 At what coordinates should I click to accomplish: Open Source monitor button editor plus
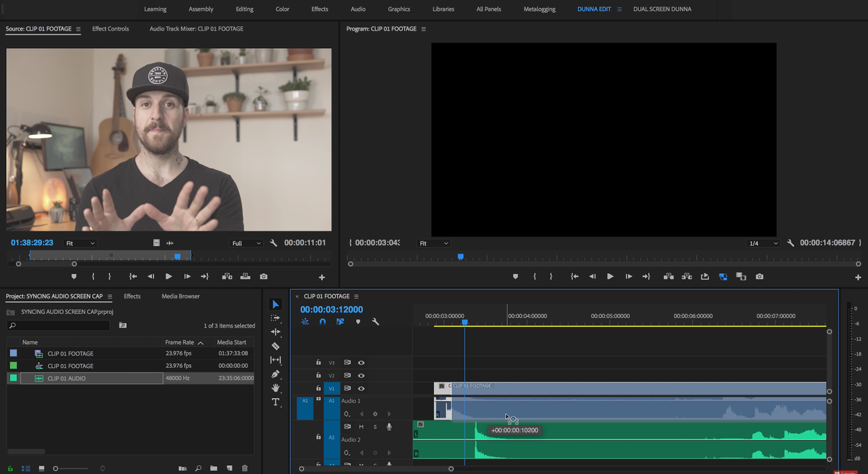(x=322, y=277)
